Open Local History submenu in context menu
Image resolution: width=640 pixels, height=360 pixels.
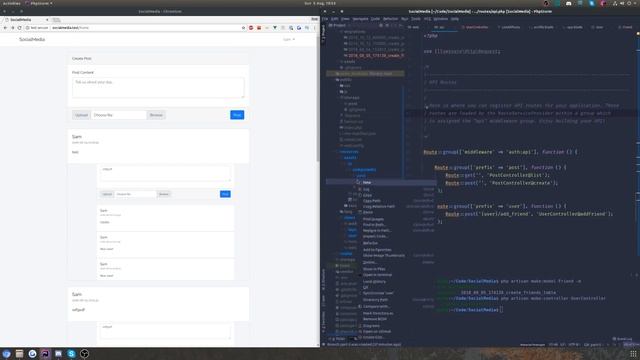click(x=396, y=282)
